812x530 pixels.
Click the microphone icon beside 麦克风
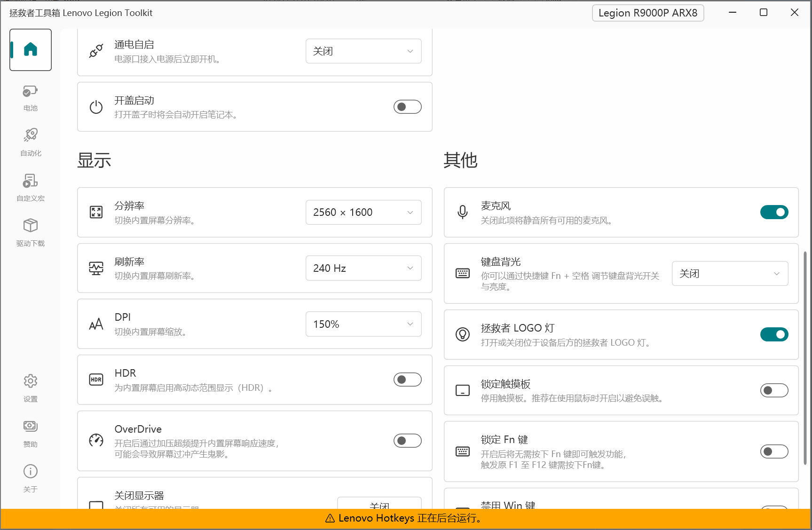click(x=463, y=212)
